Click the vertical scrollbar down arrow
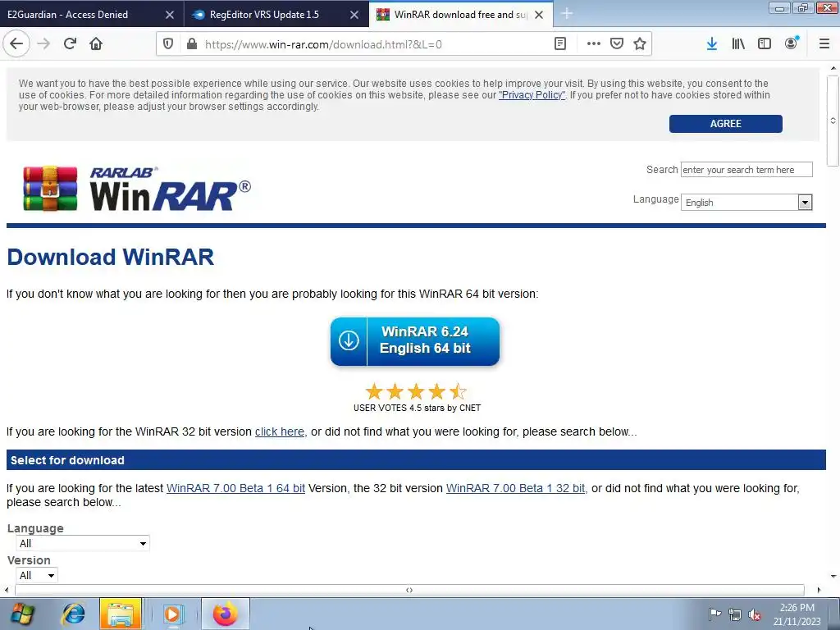840x630 pixels. point(833,577)
